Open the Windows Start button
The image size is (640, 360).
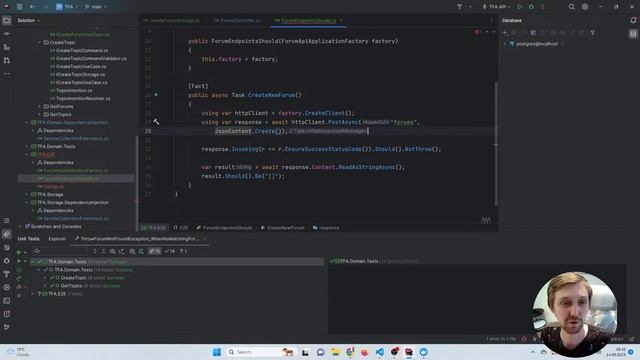pos(217,352)
